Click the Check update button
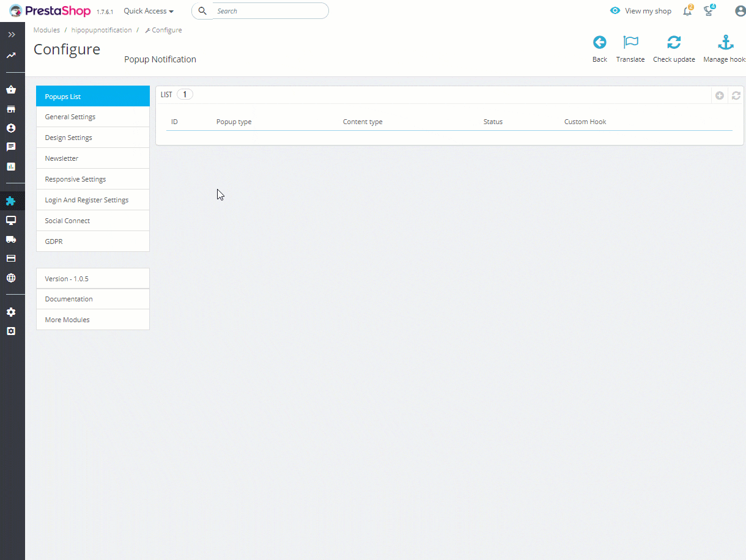 tap(674, 49)
